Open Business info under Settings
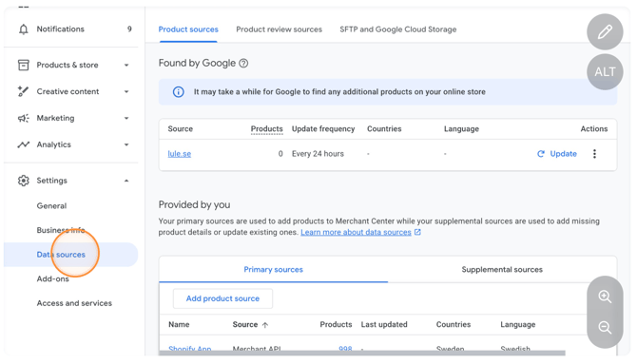 [x=61, y=230]
